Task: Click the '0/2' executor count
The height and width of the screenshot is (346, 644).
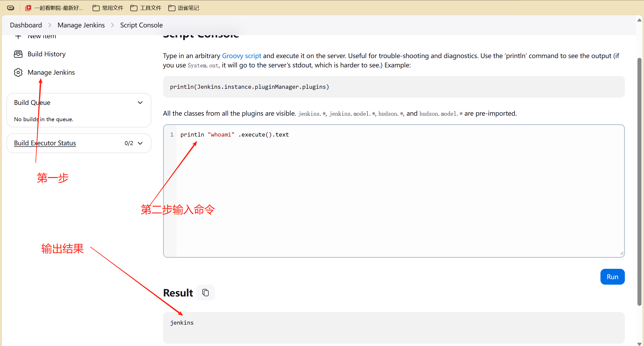Action: point(129,143)
